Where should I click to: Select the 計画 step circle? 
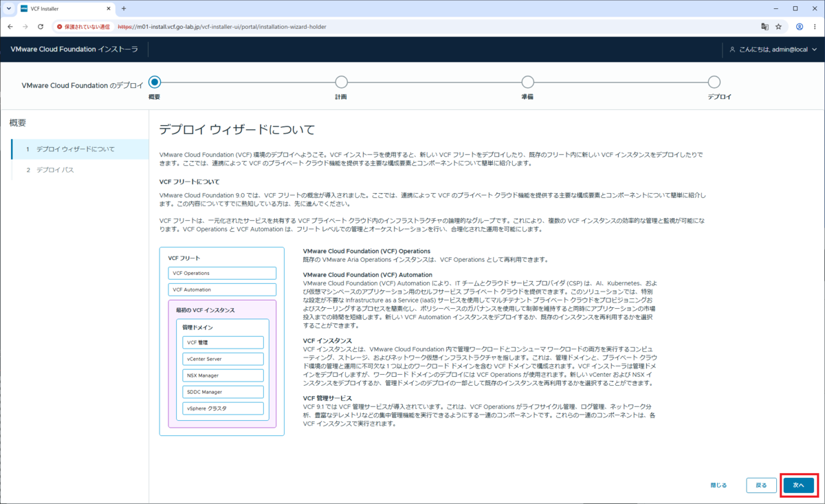(x=341, y=82)
